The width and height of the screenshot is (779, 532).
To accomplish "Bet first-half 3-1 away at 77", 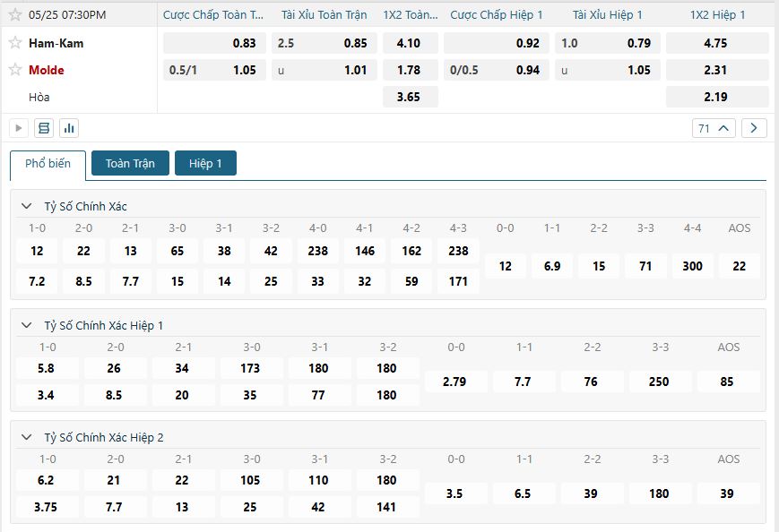I will [x=319, y=395].
